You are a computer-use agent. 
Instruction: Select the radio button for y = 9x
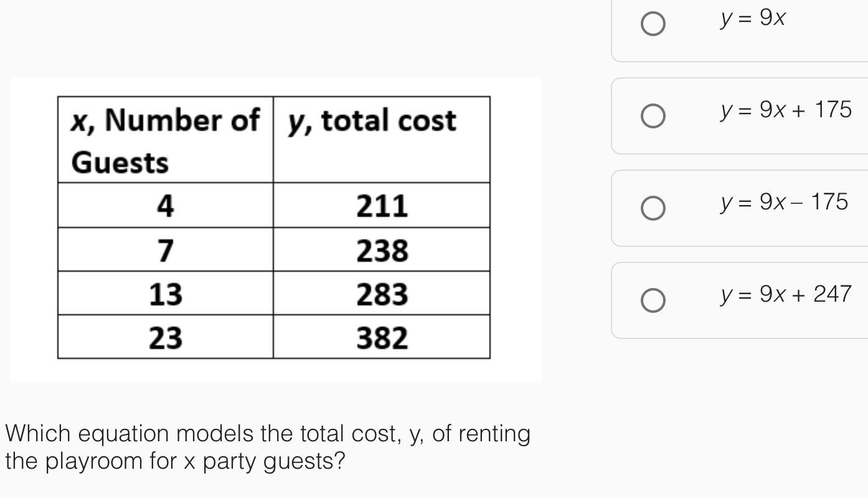coord(653,24)
